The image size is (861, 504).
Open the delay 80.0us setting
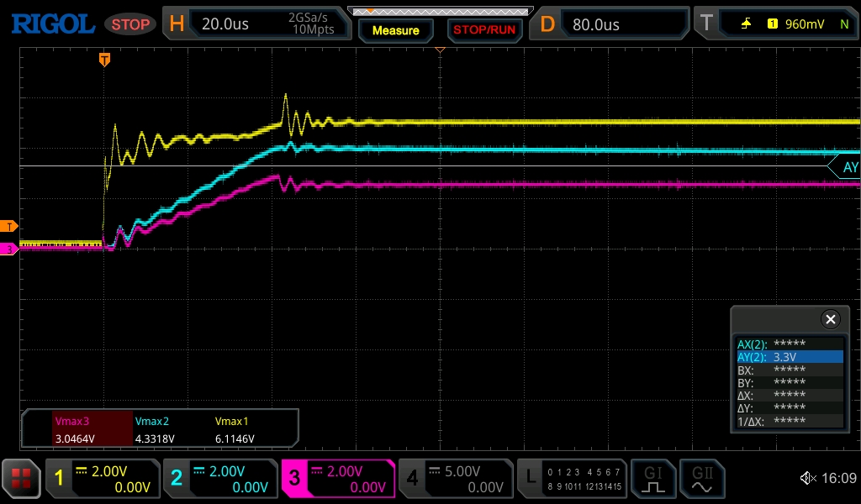click(612, 24)
